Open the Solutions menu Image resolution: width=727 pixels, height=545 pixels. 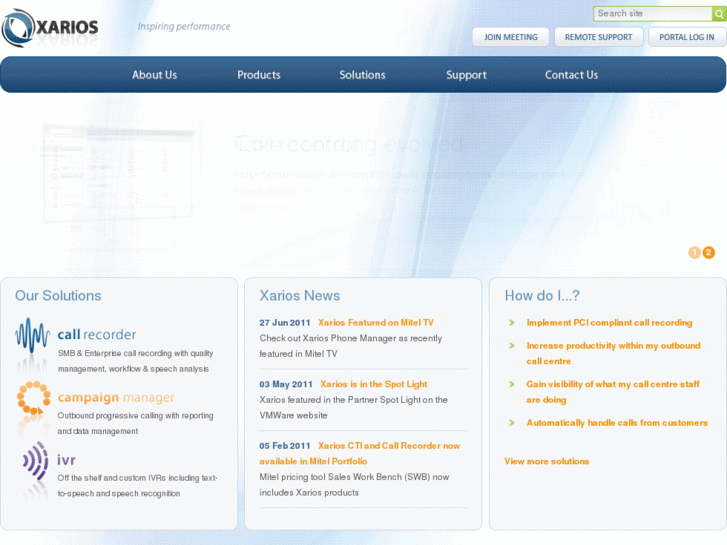362,75
